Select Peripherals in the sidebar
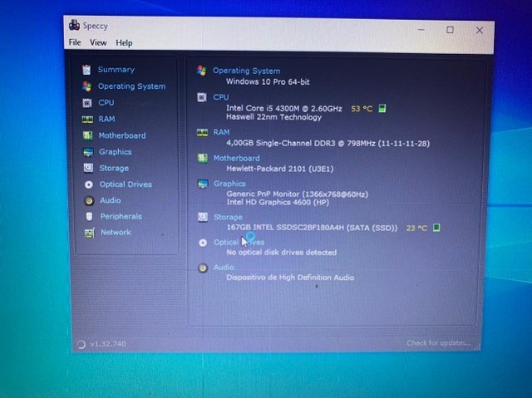Viewport: 532px width, 398px height. point(121,216)
